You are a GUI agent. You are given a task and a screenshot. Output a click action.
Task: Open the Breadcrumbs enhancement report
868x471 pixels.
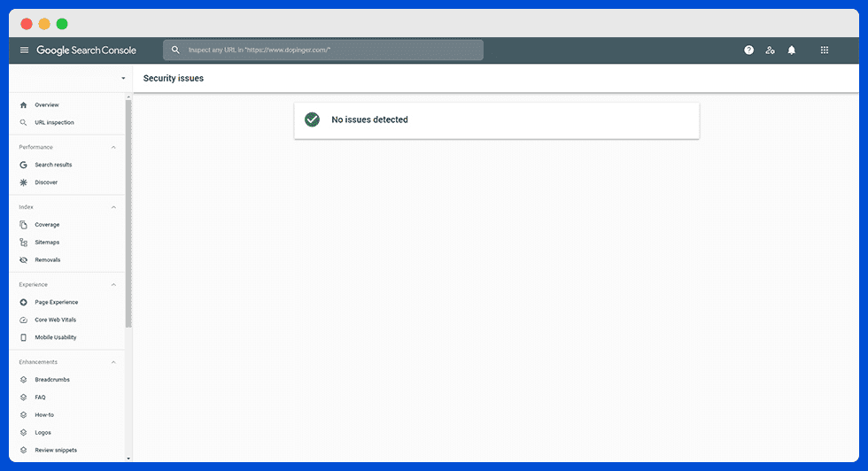click(52, 380)
